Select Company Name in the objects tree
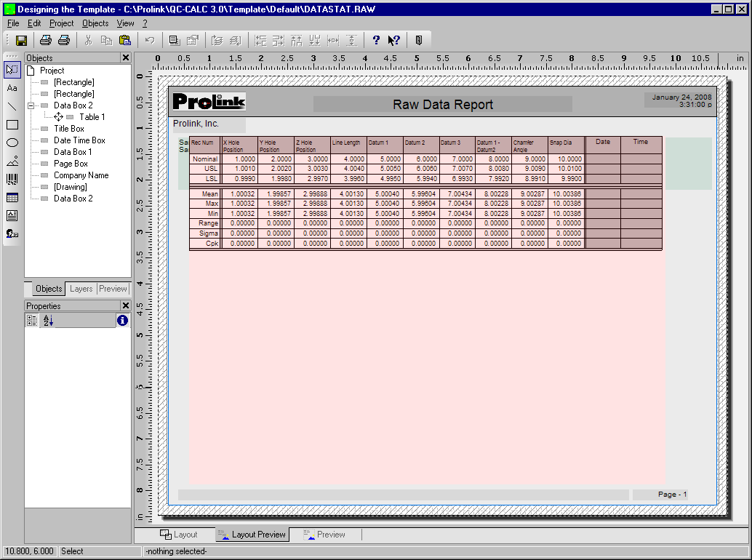The width and height of the screenshot is (752, 560). 81,175
